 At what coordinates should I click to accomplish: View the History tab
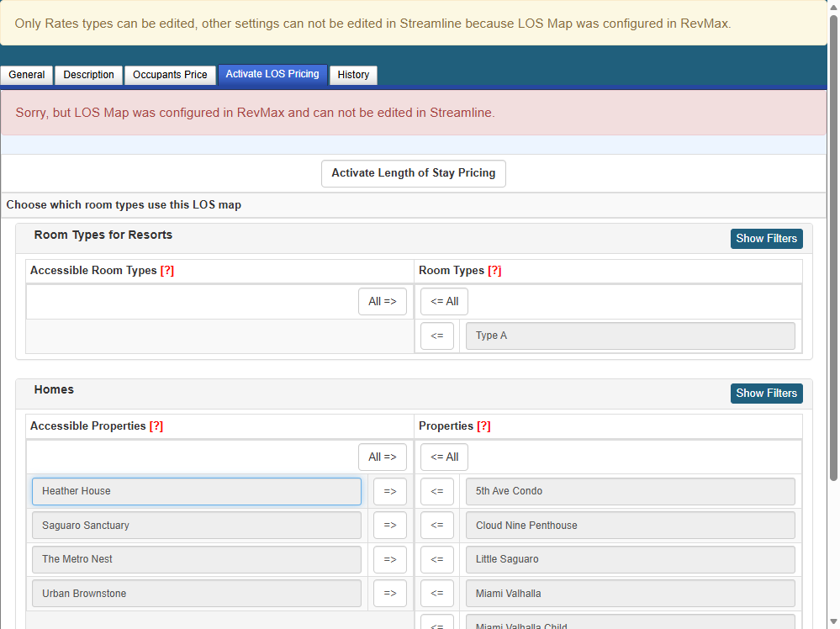coord(353,75)
